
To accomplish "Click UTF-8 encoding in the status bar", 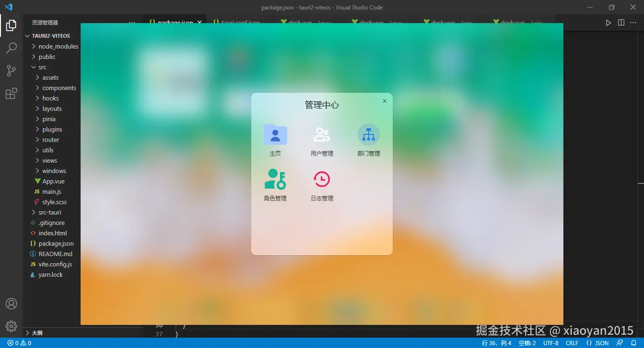I will point(550,343).
